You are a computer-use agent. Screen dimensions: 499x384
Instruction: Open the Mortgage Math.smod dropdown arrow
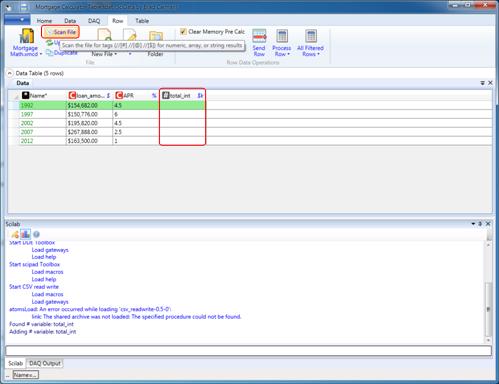tap(41, 54)
